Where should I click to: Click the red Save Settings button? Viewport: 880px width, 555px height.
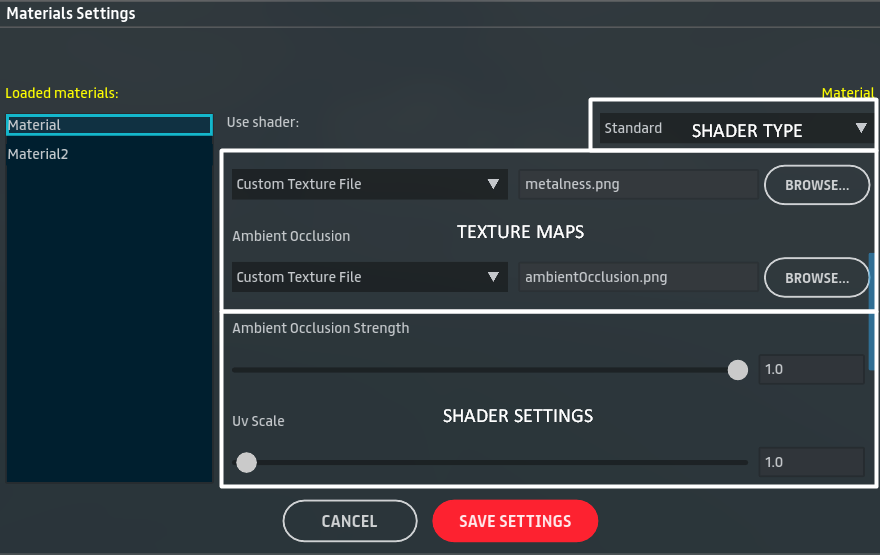515,521
